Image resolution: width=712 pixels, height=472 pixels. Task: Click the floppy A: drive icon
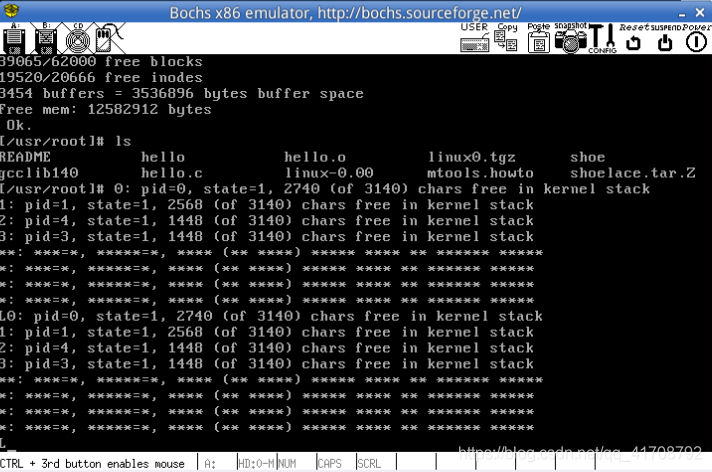[x=14, y=38]
